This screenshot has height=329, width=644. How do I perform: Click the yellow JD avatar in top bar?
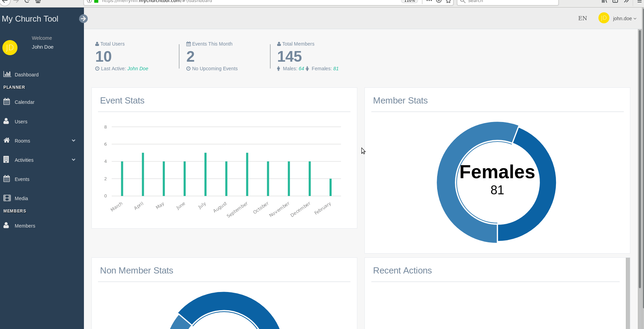(604, 18)
